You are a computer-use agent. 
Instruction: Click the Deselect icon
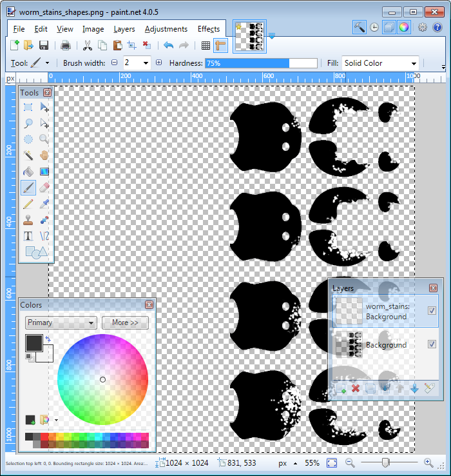147,45
